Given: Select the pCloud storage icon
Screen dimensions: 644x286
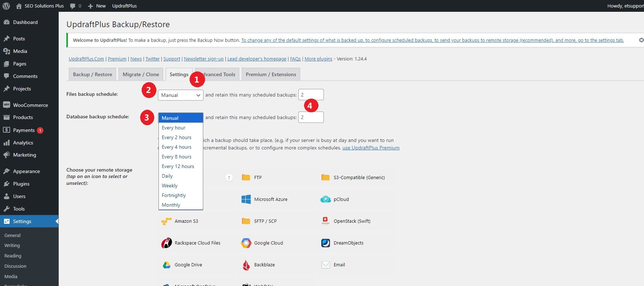Looking at the screenshot, I should coord(326,199).
